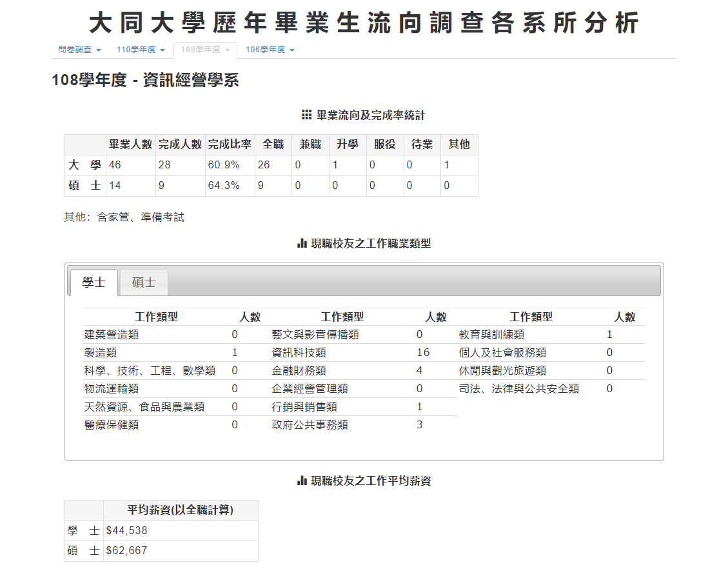Viewport: 728px width, 576px height.
Task: Switch to the 學士 tab
Action: [x=93, y=283]
